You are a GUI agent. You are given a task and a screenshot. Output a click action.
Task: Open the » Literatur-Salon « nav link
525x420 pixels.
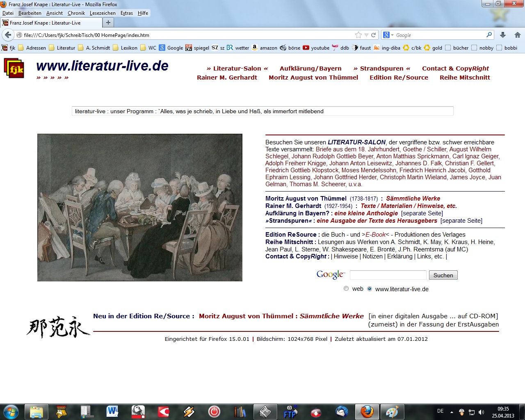[237, 68]
